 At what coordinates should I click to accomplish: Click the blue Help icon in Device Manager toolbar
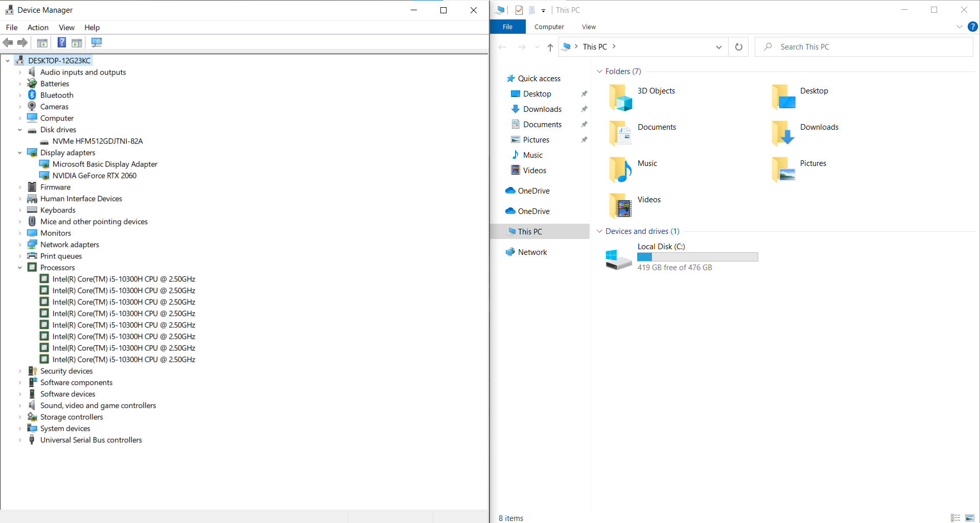pyautogui.click(x=61, y=42)
